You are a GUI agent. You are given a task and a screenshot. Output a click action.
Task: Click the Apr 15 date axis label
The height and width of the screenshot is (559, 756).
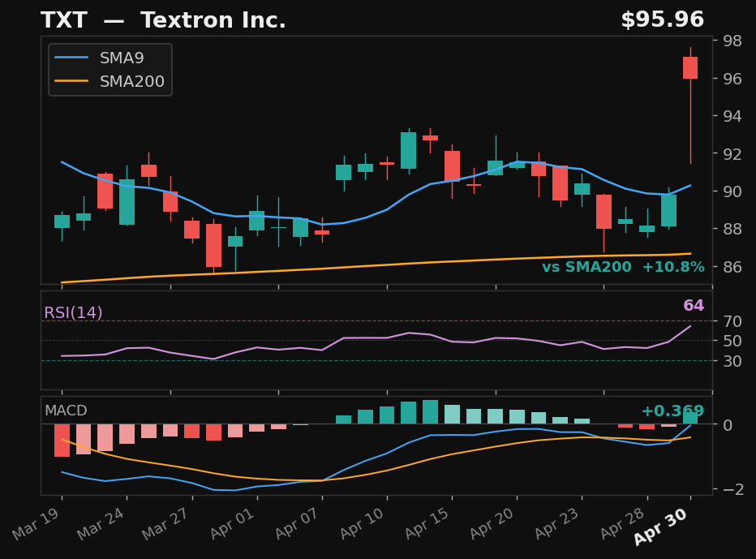pos(427,524)
